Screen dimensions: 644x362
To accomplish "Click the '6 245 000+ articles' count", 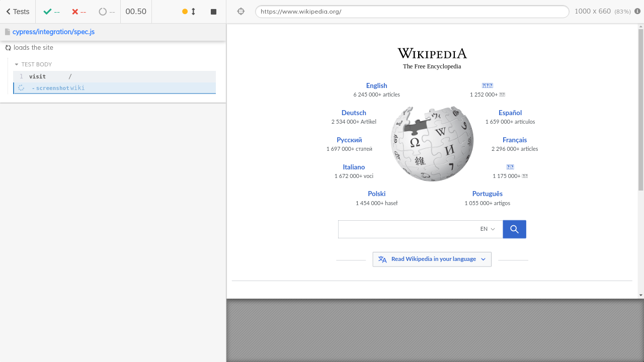I will pyautogui.click(x=377, y=95).
